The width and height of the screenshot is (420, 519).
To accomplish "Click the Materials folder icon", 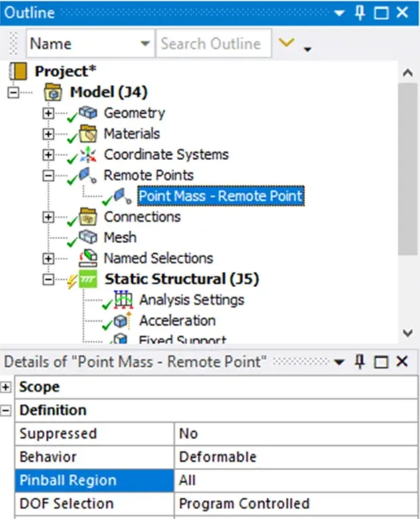I will pos(88,134).
